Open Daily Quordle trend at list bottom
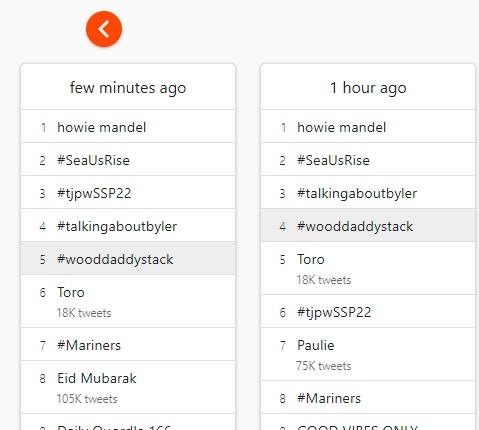 (x=128, y=422)
